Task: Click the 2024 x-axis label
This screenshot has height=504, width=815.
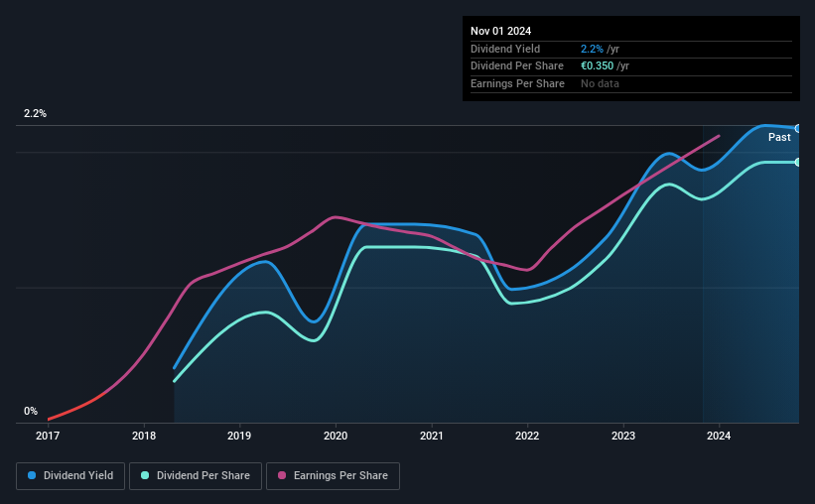Action: pos(719,436)
